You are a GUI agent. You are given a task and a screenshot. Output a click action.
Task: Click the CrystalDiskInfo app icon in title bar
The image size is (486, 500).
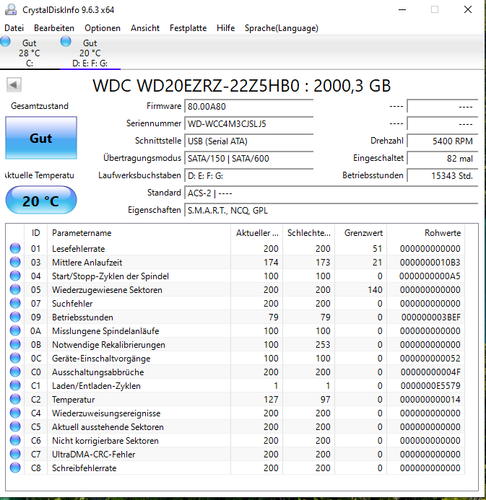click(10, 9)
